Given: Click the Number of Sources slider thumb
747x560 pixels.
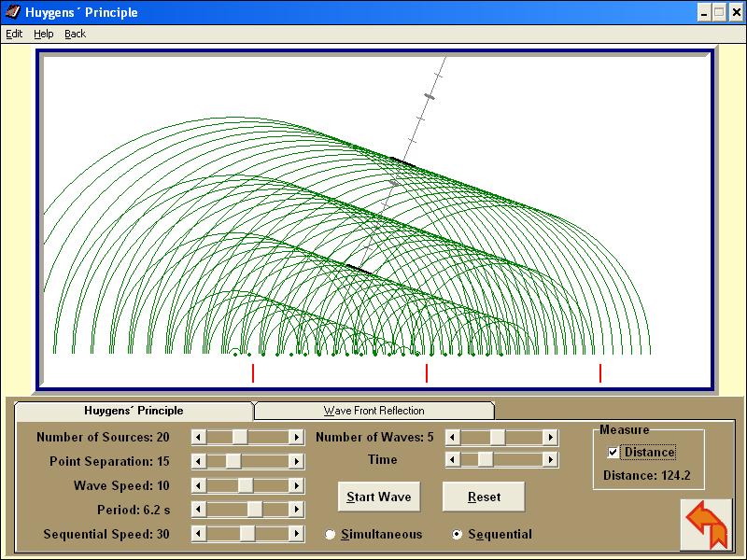Looking at the screenshot, I should pyautogui.click(x=240, y=437).
